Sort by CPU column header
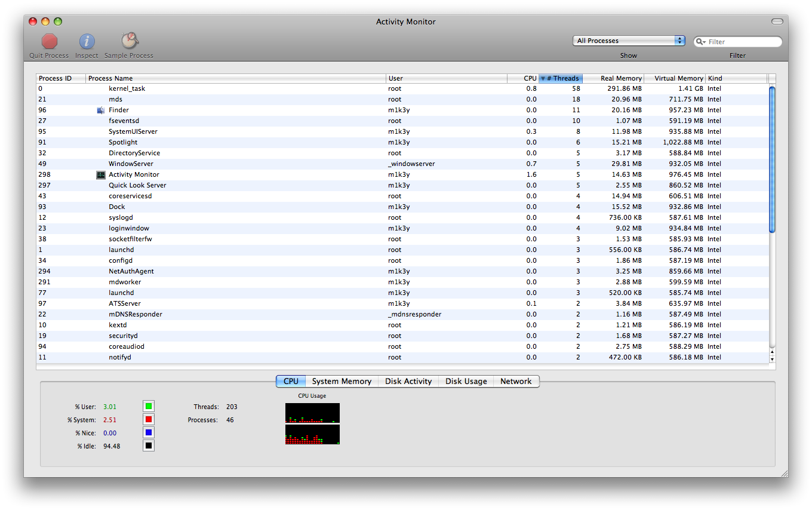Screen dimensions: 812x510 pyautogui.click(x=523, y=78)
